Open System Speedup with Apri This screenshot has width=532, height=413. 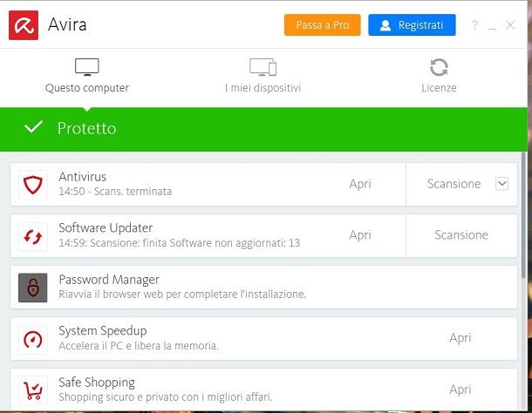coord(460,338)
